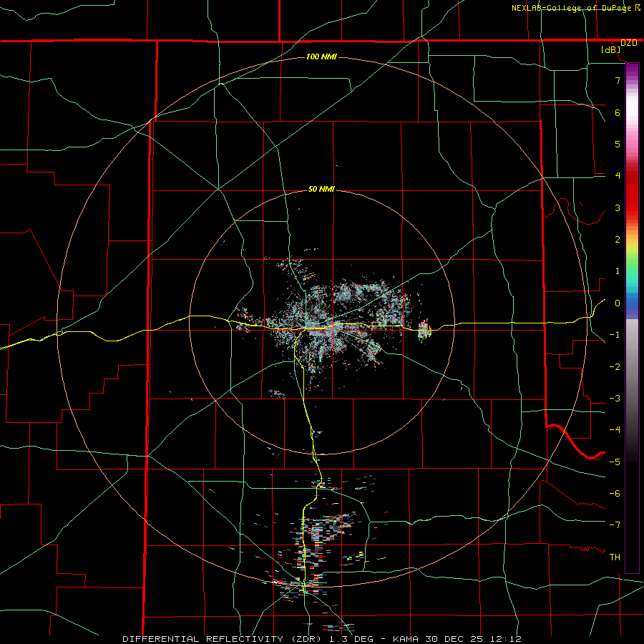Click the 7 value on color scale
This screenshot has height=644, width=644.
618,80
